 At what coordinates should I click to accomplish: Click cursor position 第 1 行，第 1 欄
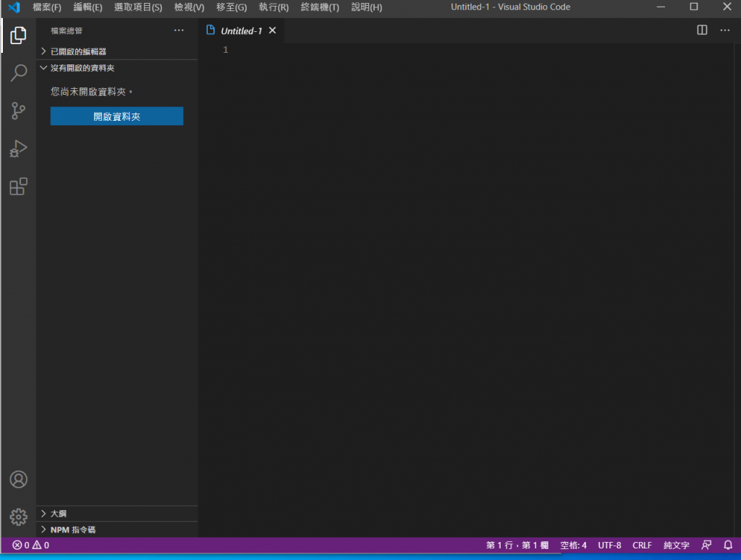[517, 545]
